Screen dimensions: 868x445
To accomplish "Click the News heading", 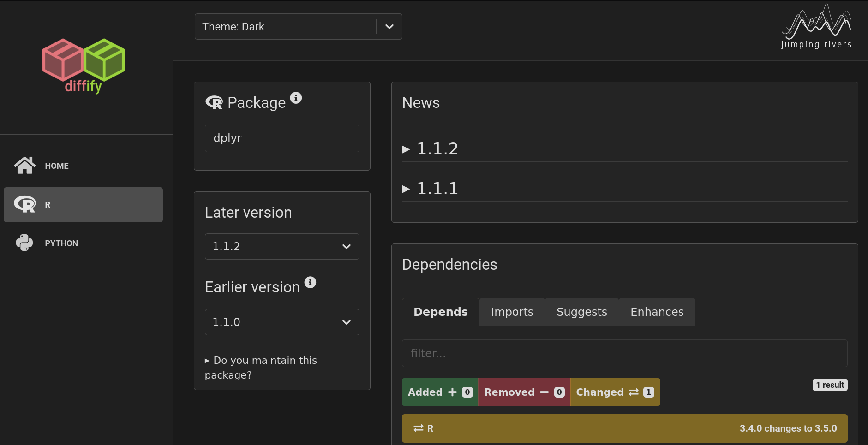I will pyautogui.click(x=421, y=102).
